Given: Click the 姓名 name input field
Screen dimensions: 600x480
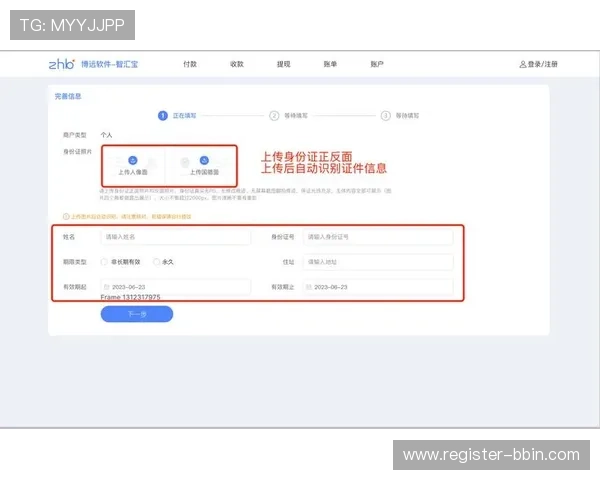Looking at the screenshot, I should coord(176,237).
